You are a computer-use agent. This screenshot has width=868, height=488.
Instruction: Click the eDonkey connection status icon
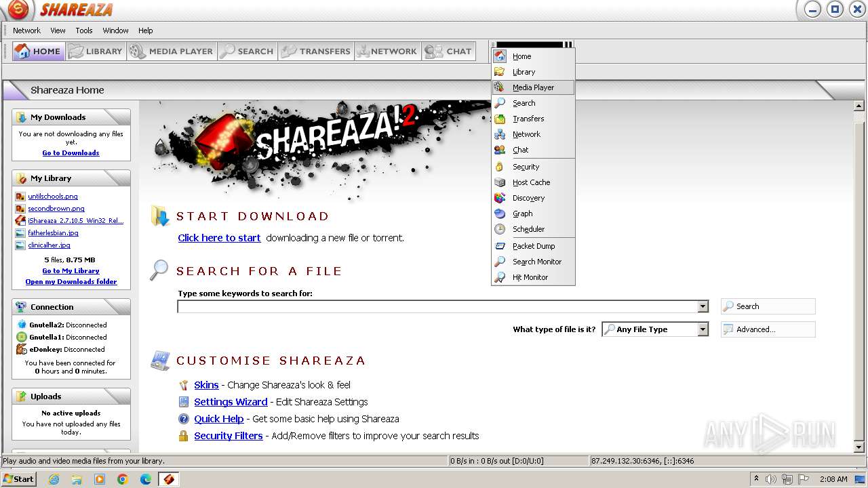22,349
